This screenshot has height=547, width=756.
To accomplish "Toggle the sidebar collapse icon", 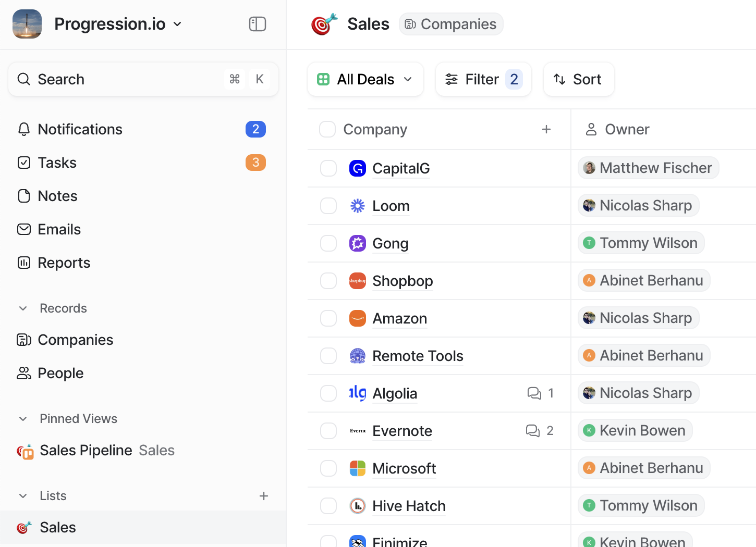I will click(x=258, y=24).
